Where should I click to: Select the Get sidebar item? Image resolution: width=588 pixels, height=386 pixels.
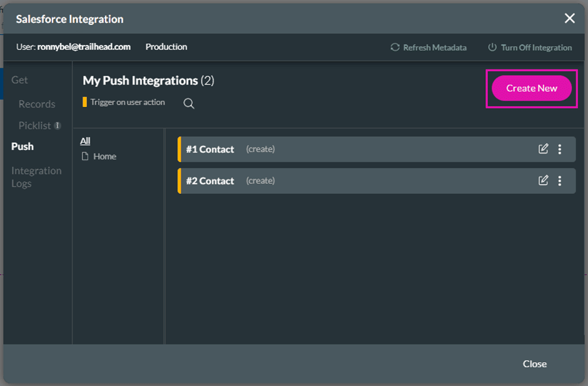(x=19, y=80)
